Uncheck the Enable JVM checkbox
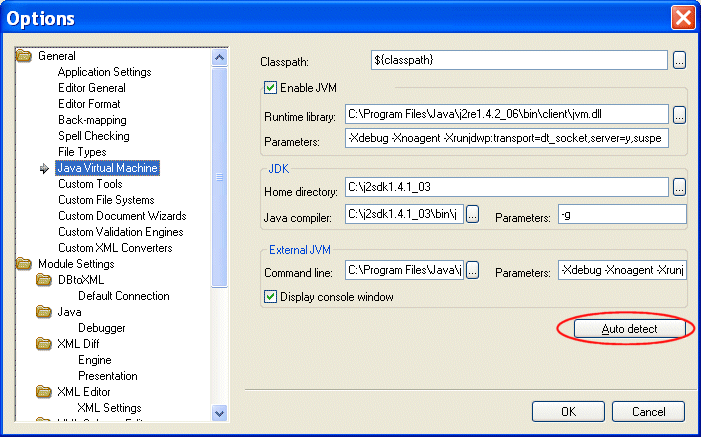 [x=270, y=88]
